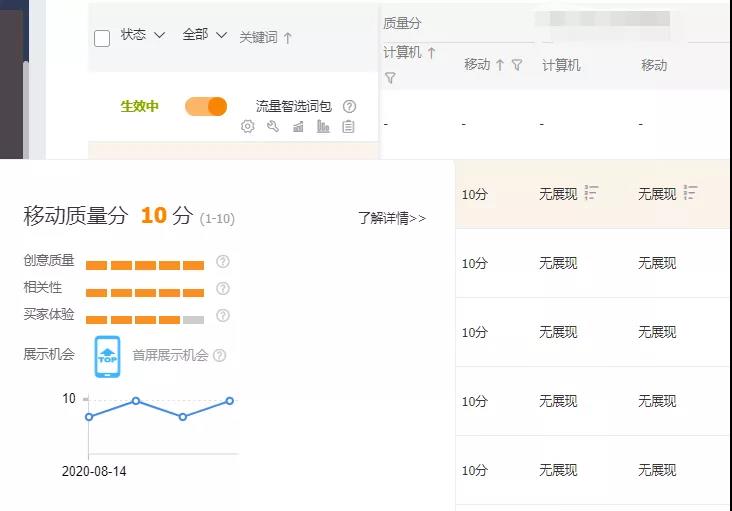Toggle the 生效中 orange switch off
This screenshot has height=511, width=732.
click(206, 106)
